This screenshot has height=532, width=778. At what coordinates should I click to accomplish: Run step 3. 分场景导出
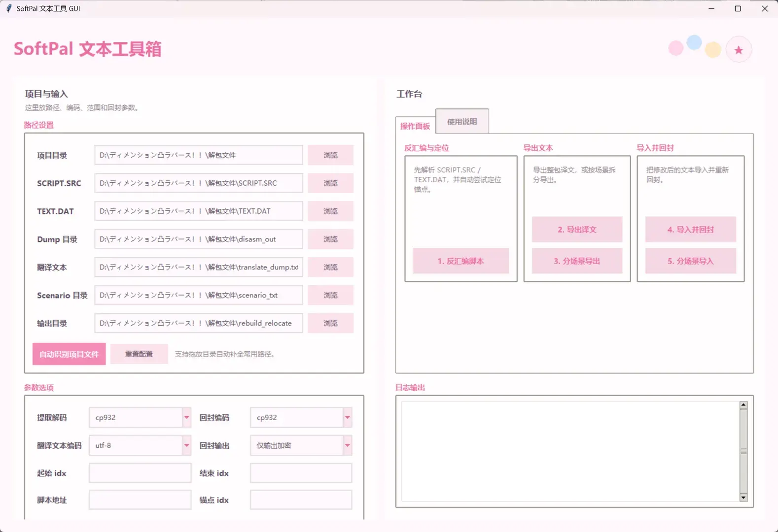(577, 261)
